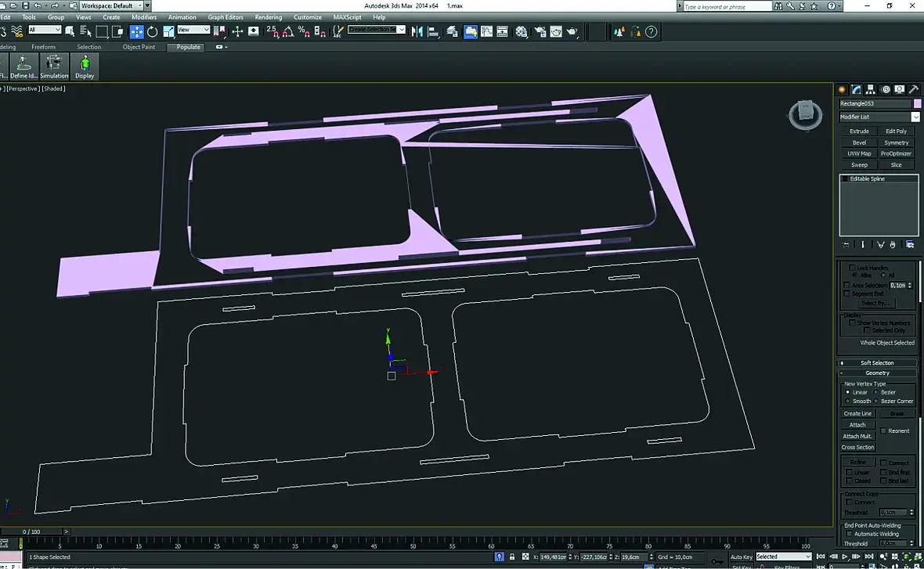Switch to the Object Paint ribbon tab
The width and height of the screenshot is (924, 569).
click(139, 47)
